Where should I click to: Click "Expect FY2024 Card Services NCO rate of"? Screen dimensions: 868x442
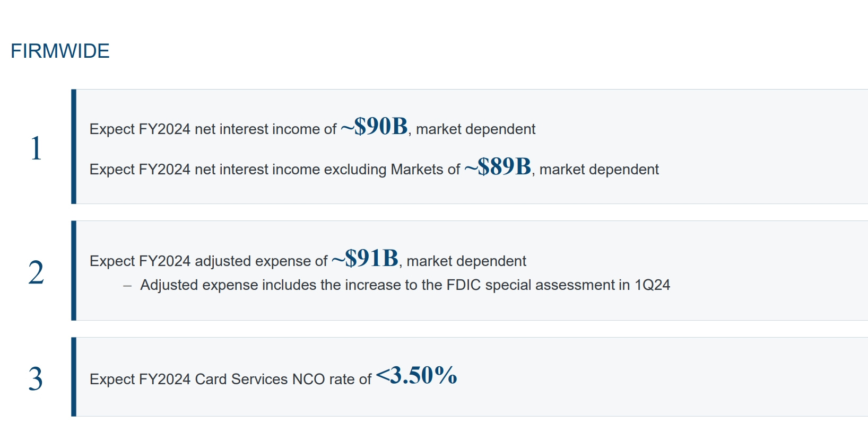point(230,379)
